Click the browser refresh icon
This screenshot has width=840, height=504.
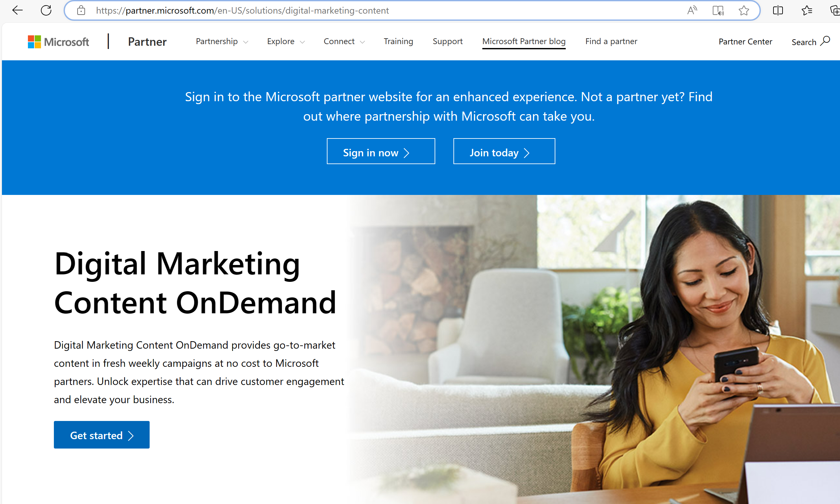pos(46,10)
